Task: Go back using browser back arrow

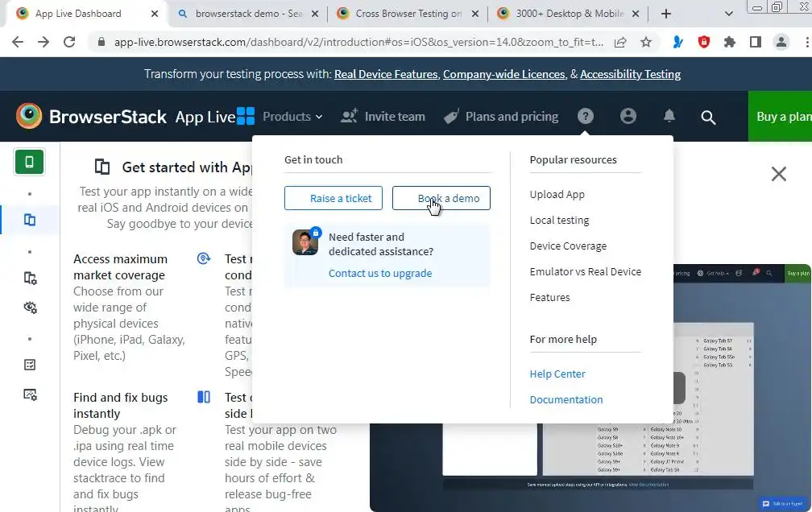Action: (x=18, y=42)
